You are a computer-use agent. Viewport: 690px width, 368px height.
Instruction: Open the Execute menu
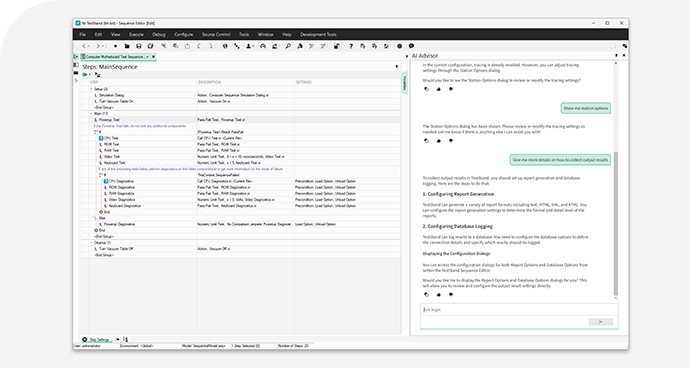click(136, 34)
